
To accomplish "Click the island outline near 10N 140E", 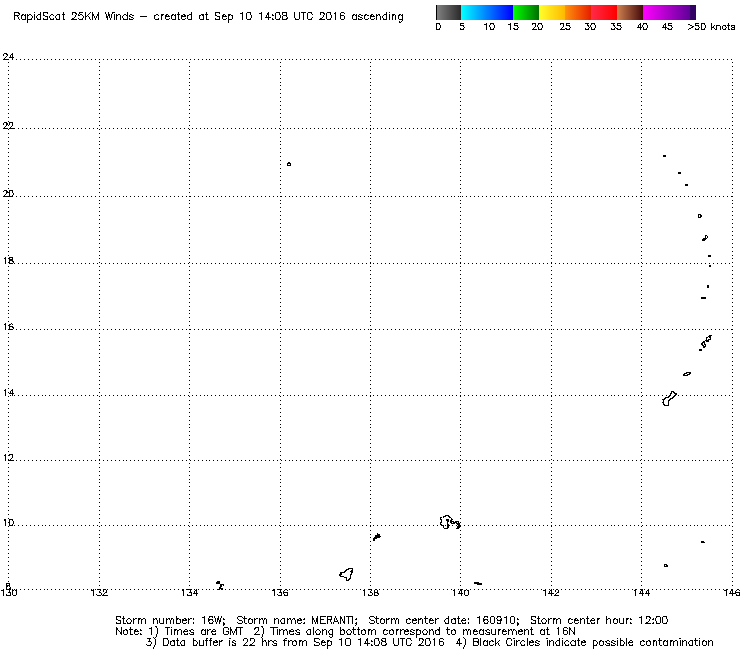I will (449, 522).
